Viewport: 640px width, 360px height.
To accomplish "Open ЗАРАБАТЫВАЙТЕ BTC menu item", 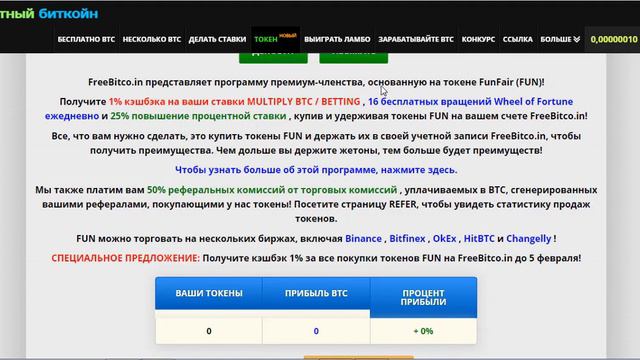I will pyautogui.click(x=416, y=40).
